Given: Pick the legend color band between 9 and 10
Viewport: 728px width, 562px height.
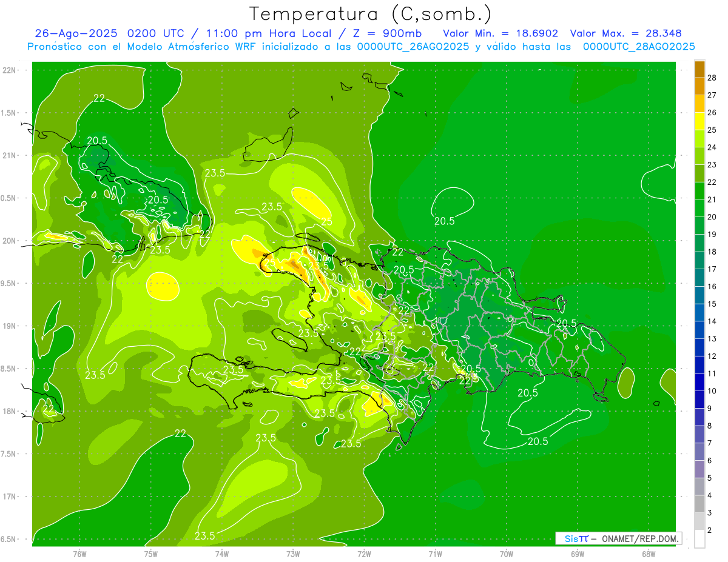Looking at the screenshot, I should [699, 400].
